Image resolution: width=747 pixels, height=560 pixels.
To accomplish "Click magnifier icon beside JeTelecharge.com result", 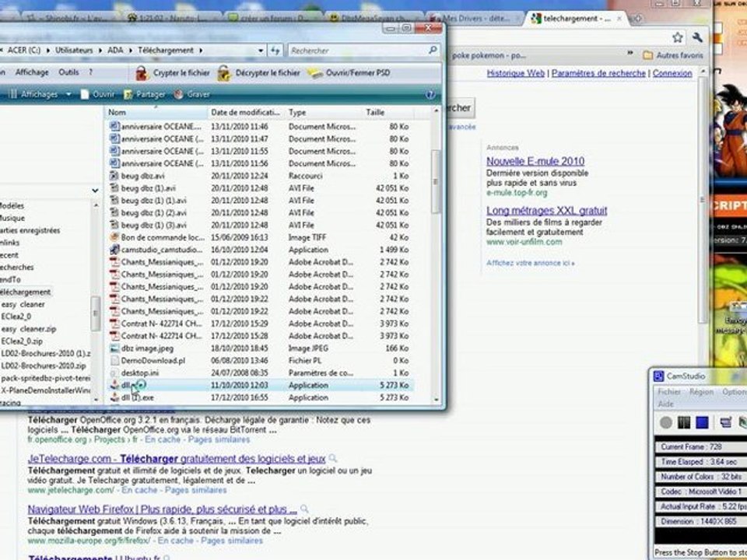I will coord(333,459).
